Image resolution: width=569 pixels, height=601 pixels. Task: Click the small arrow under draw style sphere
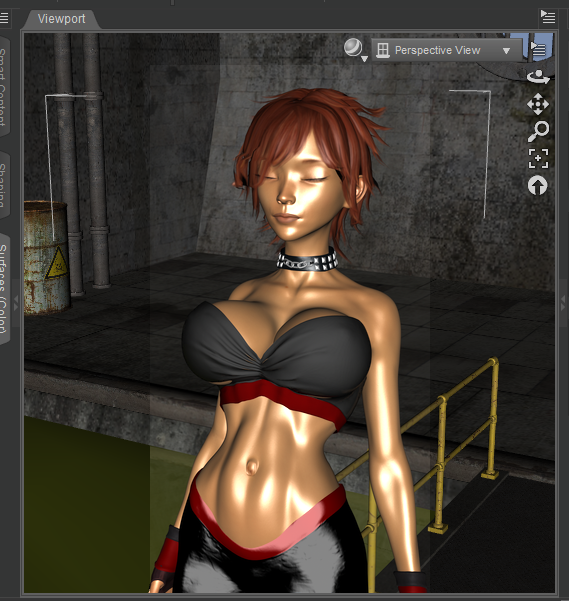364,59
